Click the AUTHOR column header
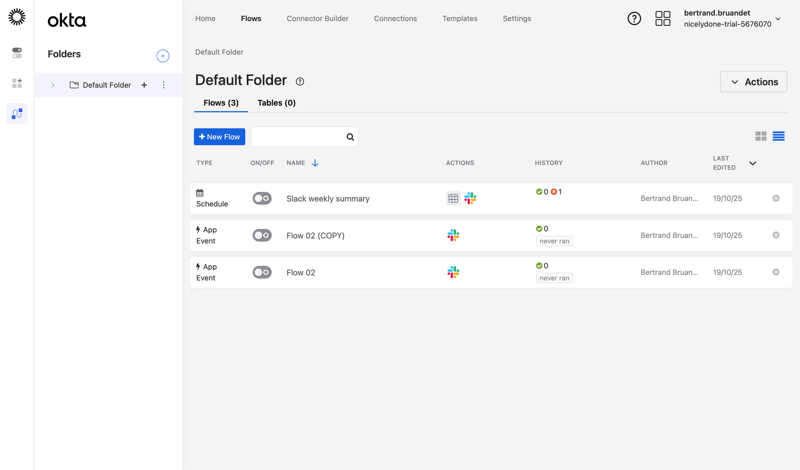Viewport: 800px width, 470px height. tap(654, 163)
